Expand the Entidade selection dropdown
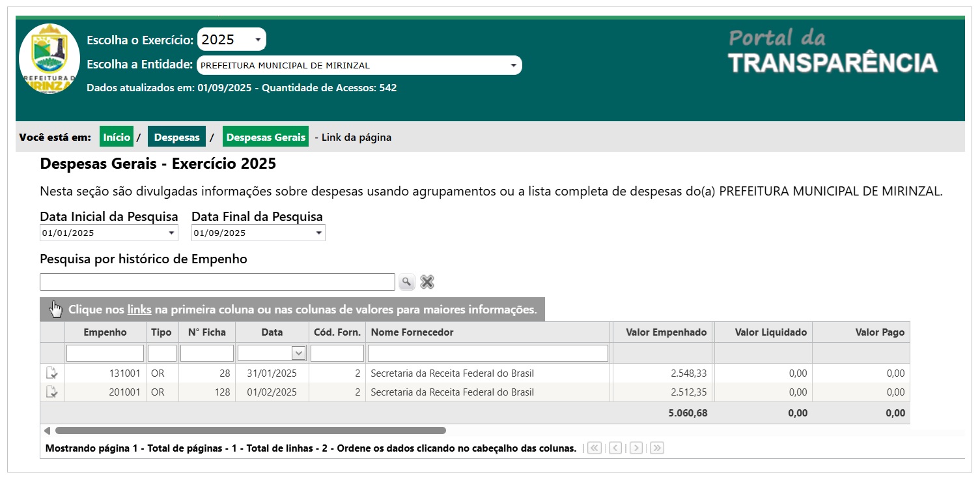980x479 pixels. pyautogui.click(x=359, y=65)
